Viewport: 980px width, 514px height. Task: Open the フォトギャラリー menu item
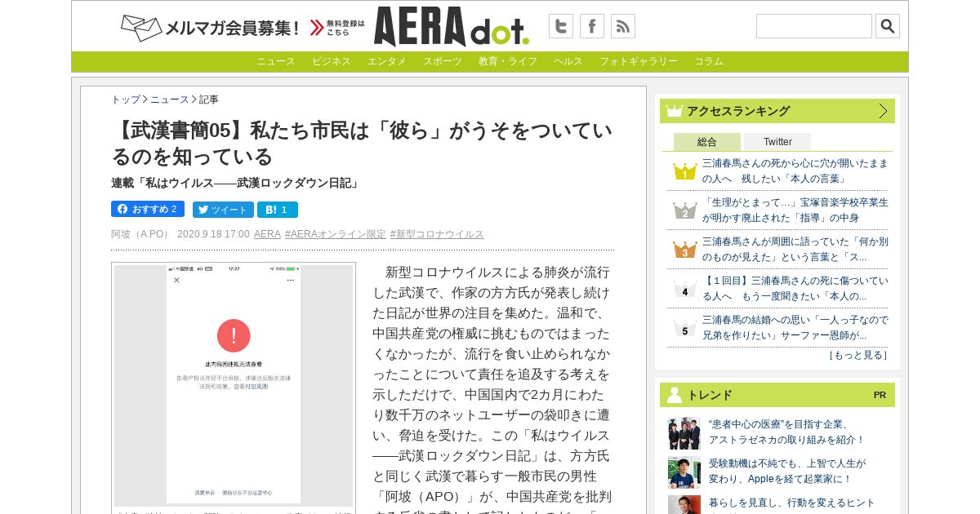tap(639, 62)
